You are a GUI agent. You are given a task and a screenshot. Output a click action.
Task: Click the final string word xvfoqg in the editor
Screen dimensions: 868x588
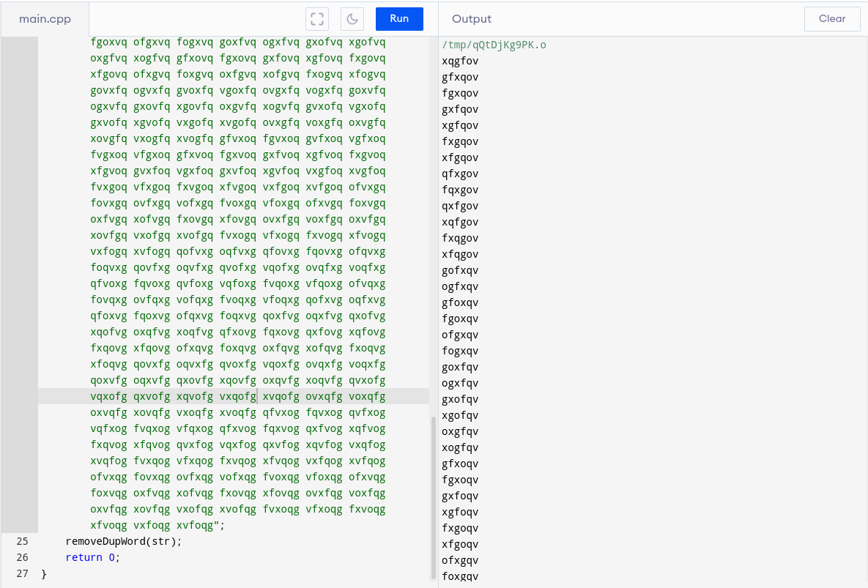pos(194,525)
